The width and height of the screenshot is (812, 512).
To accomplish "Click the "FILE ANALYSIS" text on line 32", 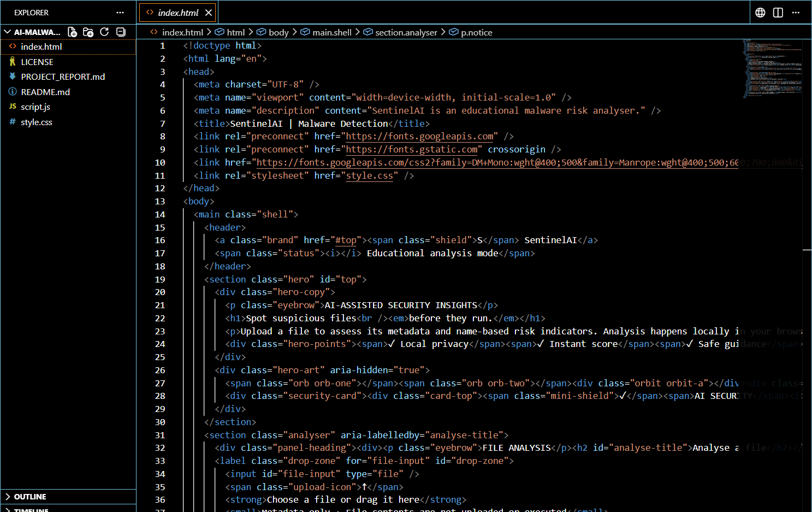I will coord(517,448).
